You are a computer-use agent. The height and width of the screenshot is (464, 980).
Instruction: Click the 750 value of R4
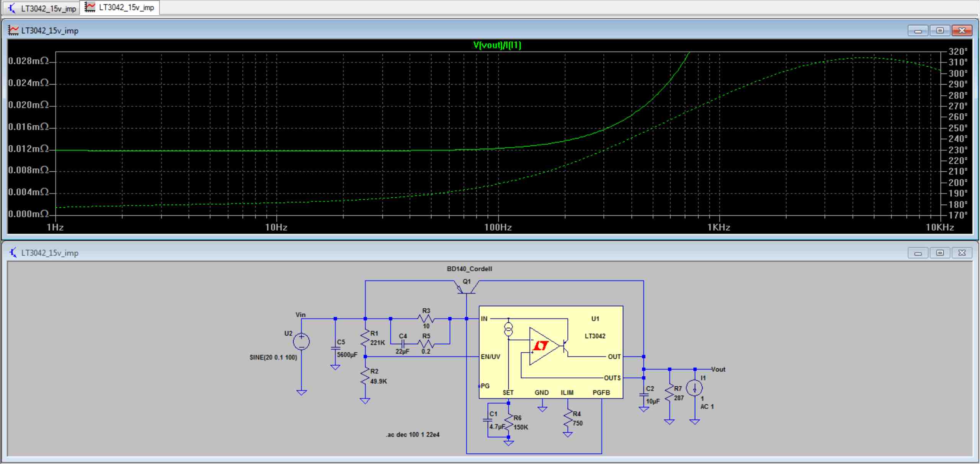pos(578,423)
